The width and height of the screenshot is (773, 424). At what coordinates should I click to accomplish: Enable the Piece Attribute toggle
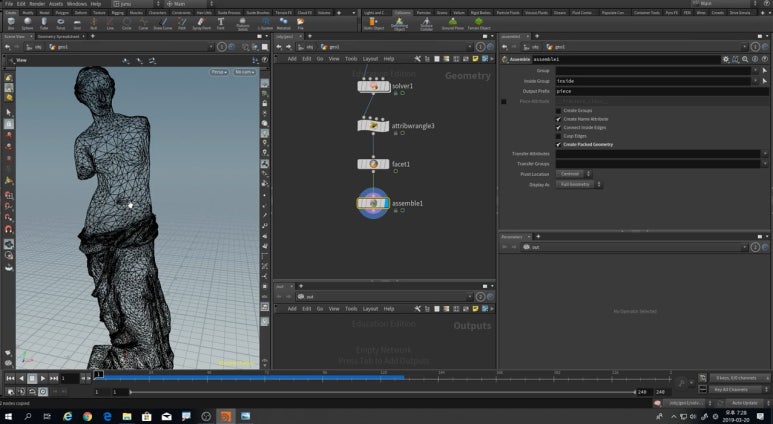click(504, 102)
